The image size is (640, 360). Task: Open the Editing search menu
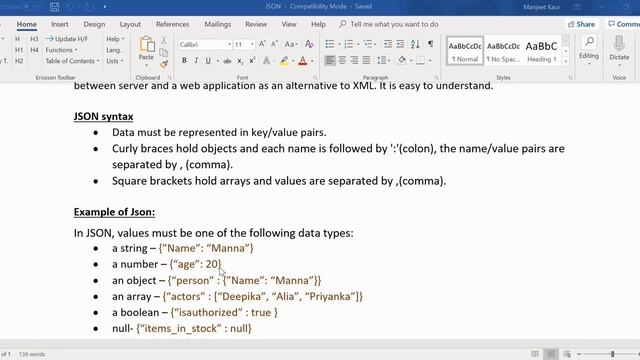[x=589, y=49]
